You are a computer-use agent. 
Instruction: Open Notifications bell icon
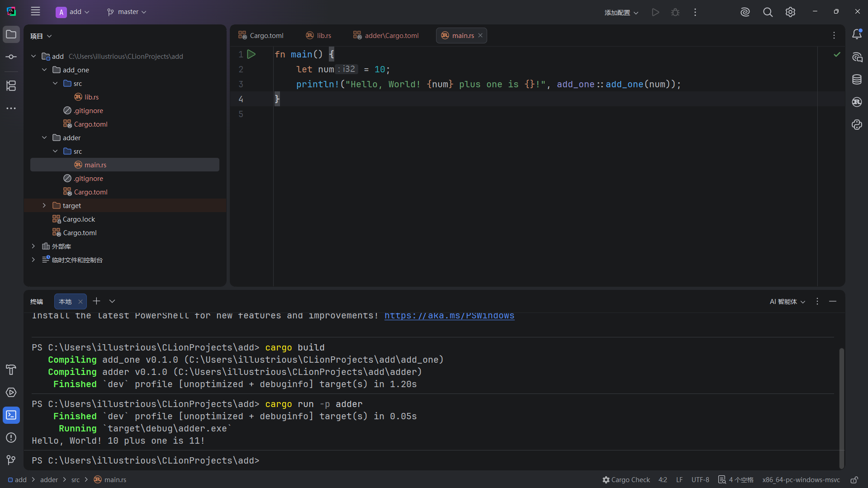coord(857,34)
